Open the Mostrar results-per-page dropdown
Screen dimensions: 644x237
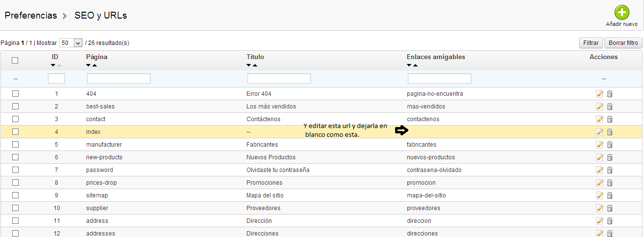point(71,43)
